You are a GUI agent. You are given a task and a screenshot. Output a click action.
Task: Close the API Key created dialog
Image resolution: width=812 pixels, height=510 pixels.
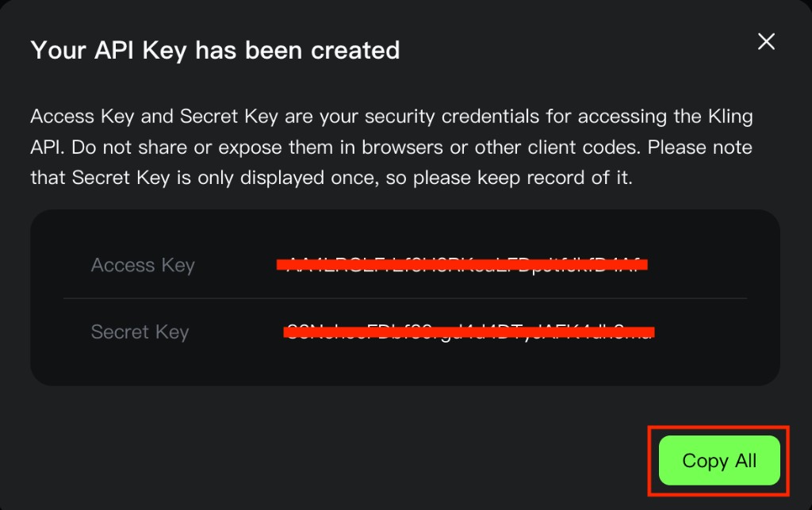(766, 42)
